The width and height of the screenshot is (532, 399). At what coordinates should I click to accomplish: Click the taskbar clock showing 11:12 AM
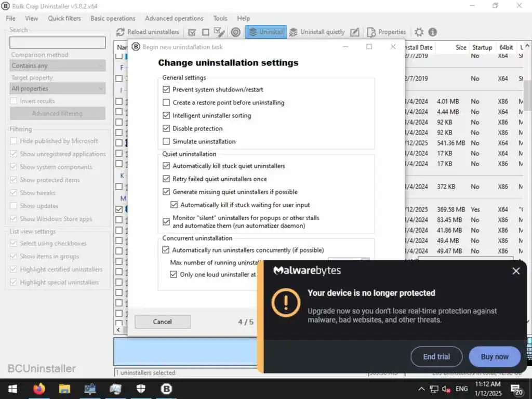[x=488, y=389]
